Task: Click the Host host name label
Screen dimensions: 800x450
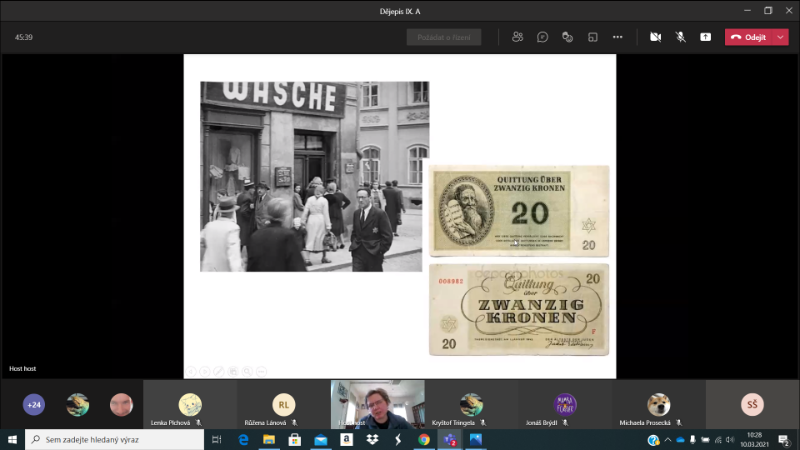Action: pyautogui.click(x=22, y=368)
